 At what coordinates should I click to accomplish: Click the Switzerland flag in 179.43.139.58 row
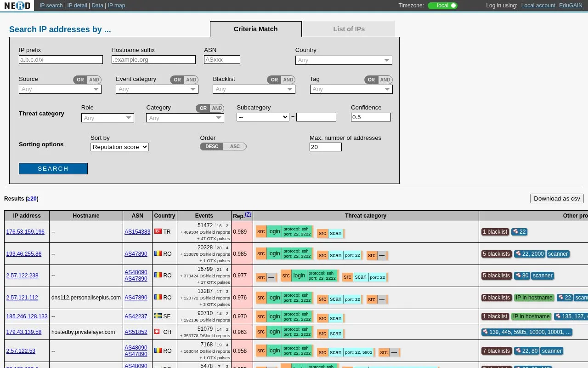coord(157,332)
